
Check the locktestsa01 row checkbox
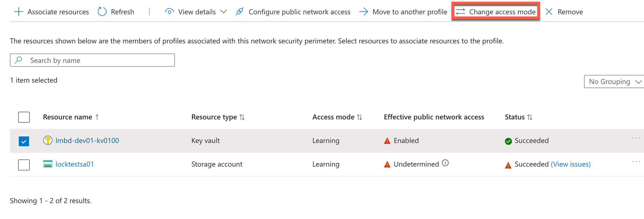(24, 165)
